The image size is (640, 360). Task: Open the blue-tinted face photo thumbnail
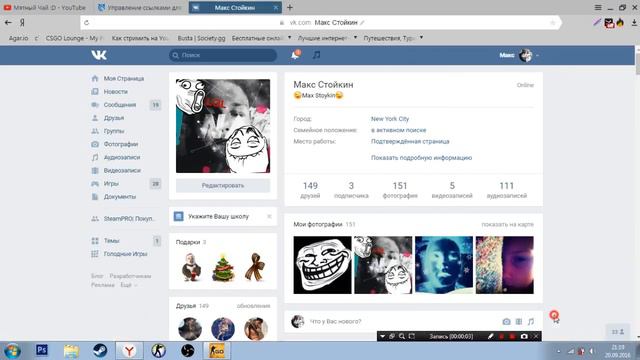click(444, 265)
